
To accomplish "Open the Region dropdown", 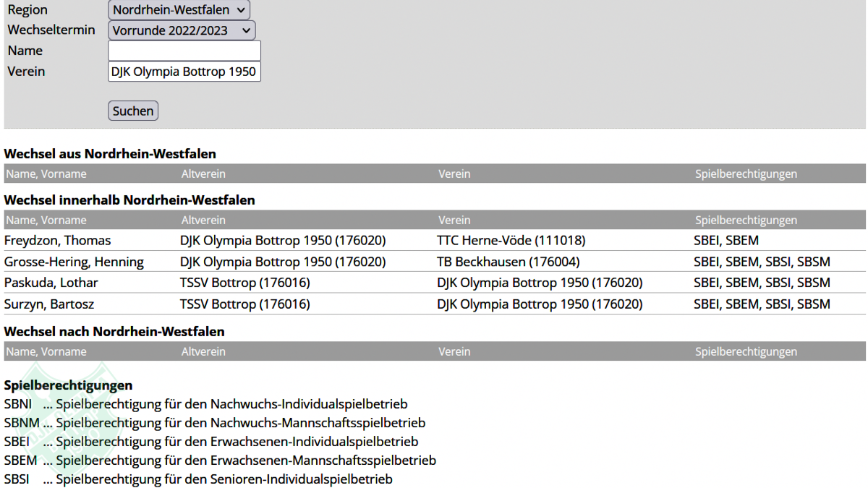I will click(x=179, y=10).
